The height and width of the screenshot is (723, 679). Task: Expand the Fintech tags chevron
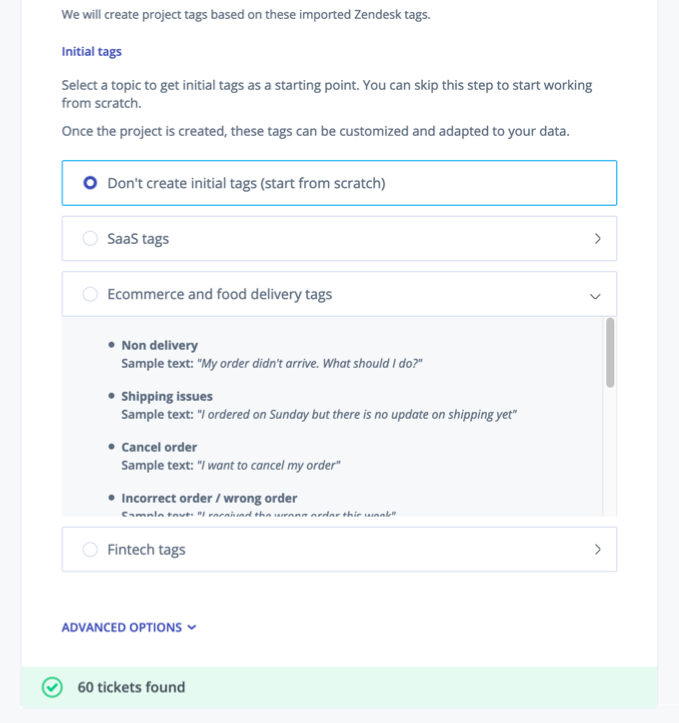point(597,549)
